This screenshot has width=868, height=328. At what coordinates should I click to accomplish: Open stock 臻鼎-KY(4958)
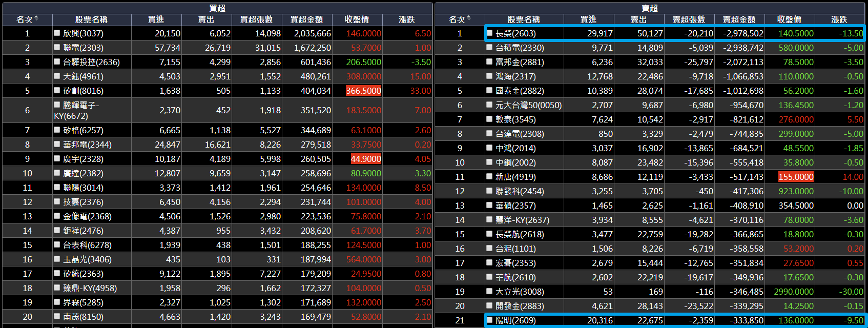[x=90, y=288]
